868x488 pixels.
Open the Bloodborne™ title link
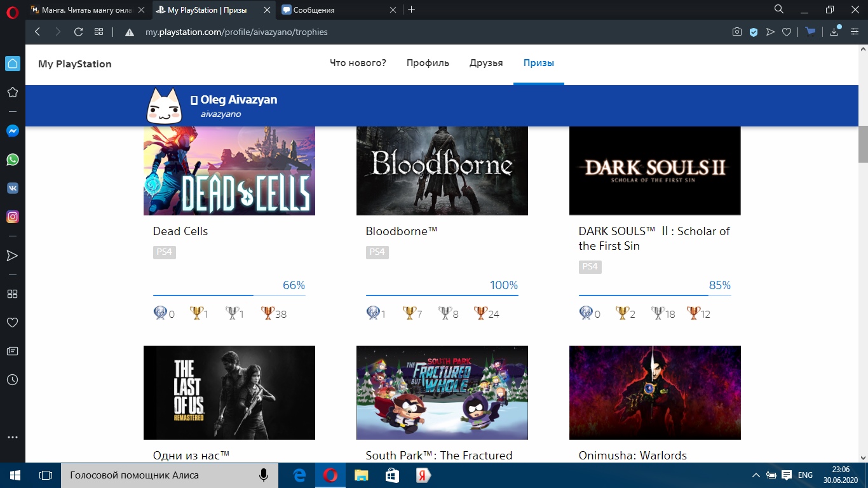pyautogui.click(x=402, y=231)
